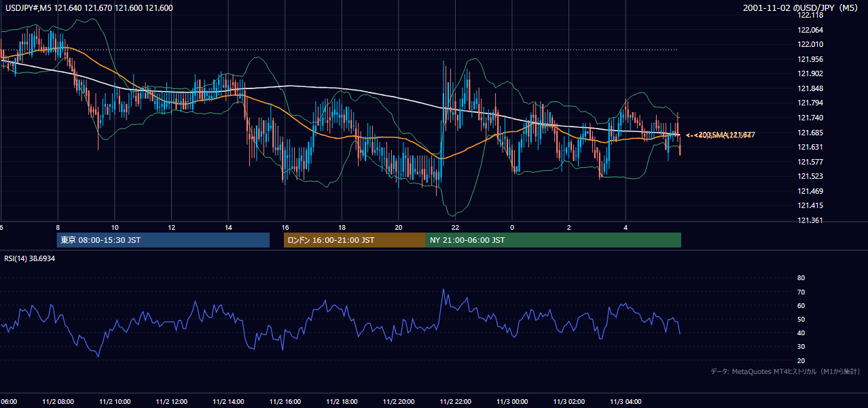Click the hour label 12 under the chart
868x408 pixels.
[171, 228]
